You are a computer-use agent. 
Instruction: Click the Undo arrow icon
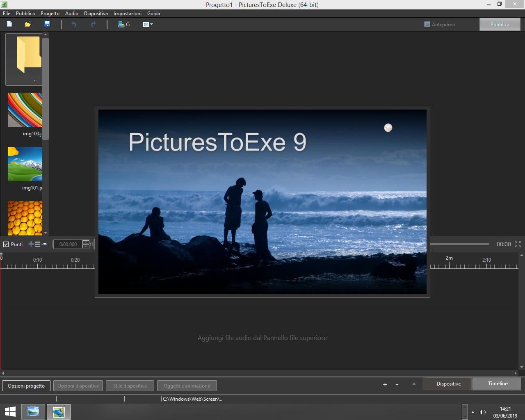click(x=74, y=24)
